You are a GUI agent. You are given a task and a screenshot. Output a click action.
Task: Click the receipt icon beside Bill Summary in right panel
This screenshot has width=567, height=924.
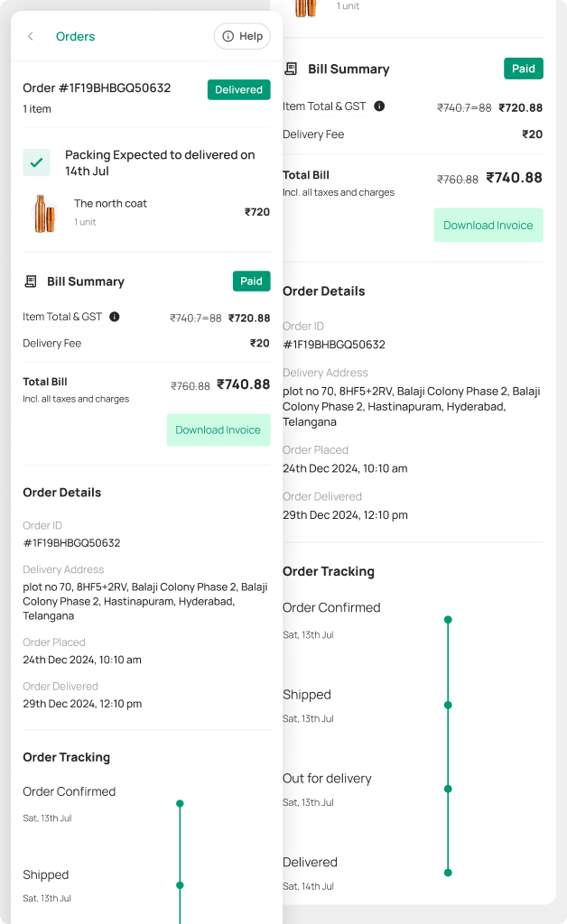(x=291, y=69)
